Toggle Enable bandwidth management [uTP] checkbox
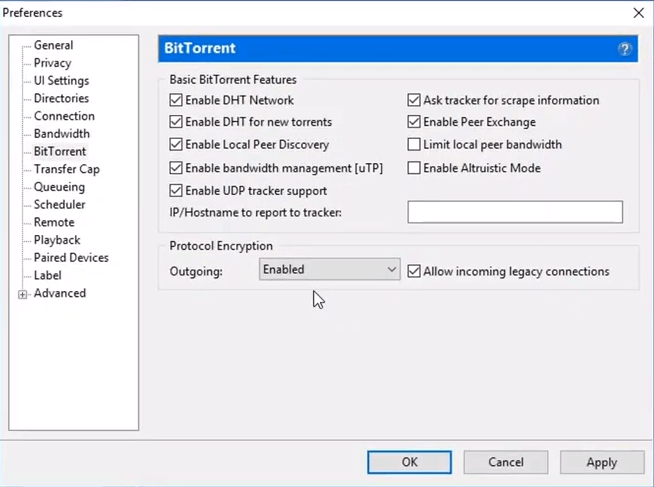Screen dimensions: 654x487 point(176,168)
